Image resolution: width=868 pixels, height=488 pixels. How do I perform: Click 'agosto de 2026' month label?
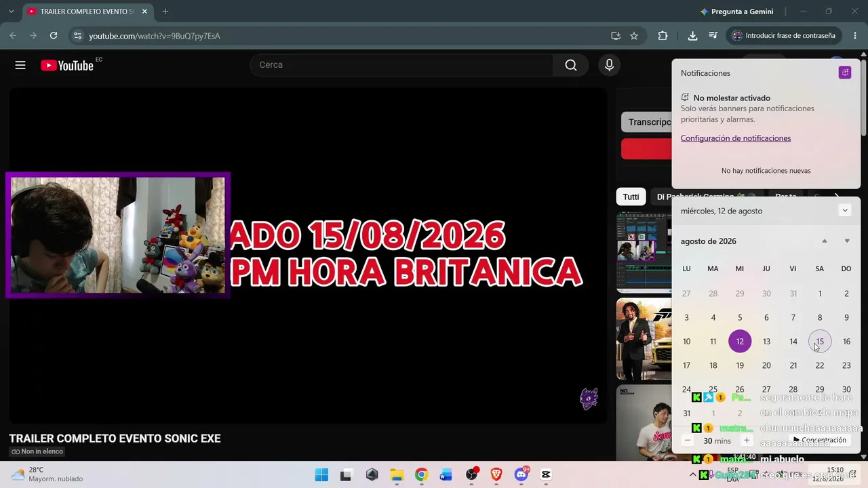click(x=709, y=241)
